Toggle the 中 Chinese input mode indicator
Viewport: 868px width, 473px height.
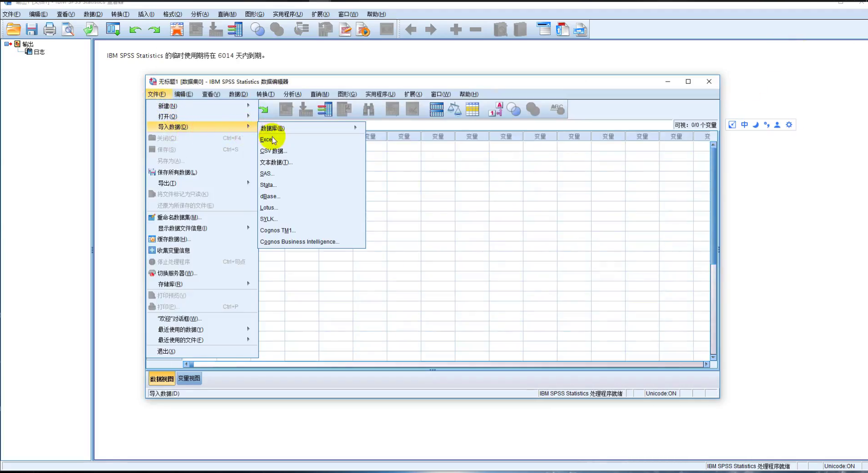point(745,125)
